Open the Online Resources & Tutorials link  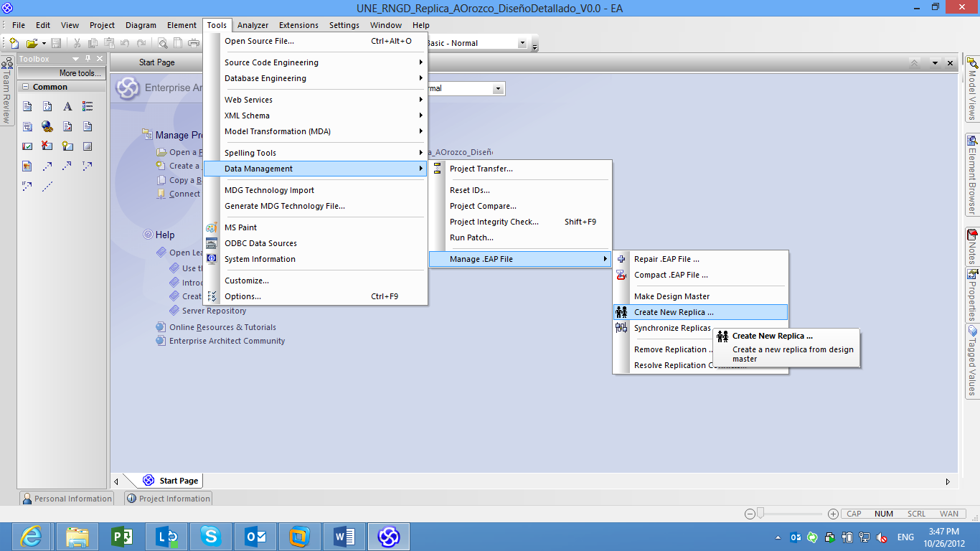[x=222, y=327]
